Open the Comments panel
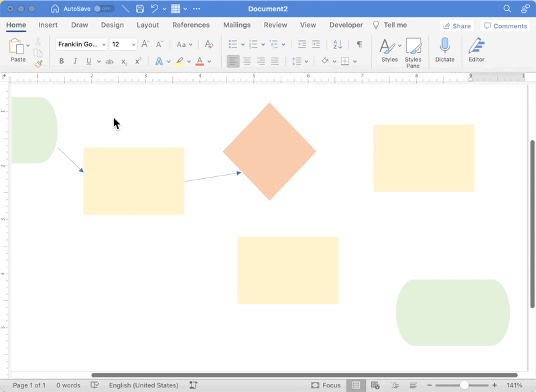Viewport: 536px width, 392px height. pos(506,25)
